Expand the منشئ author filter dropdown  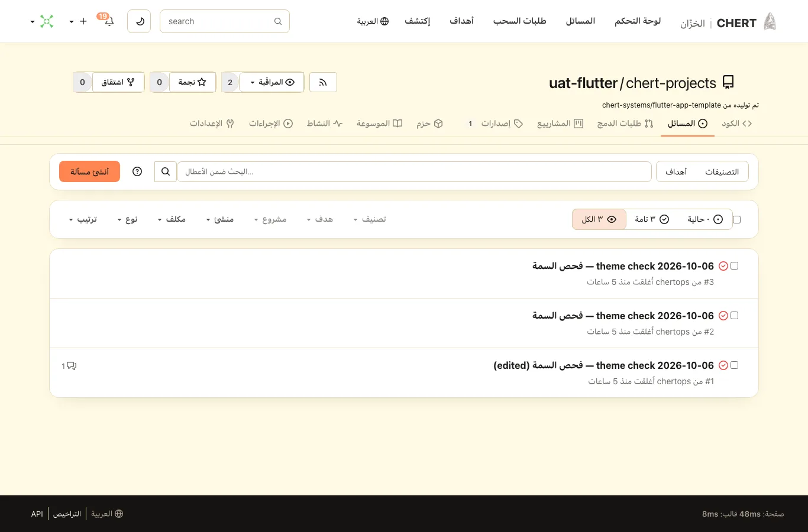[220, 219]
